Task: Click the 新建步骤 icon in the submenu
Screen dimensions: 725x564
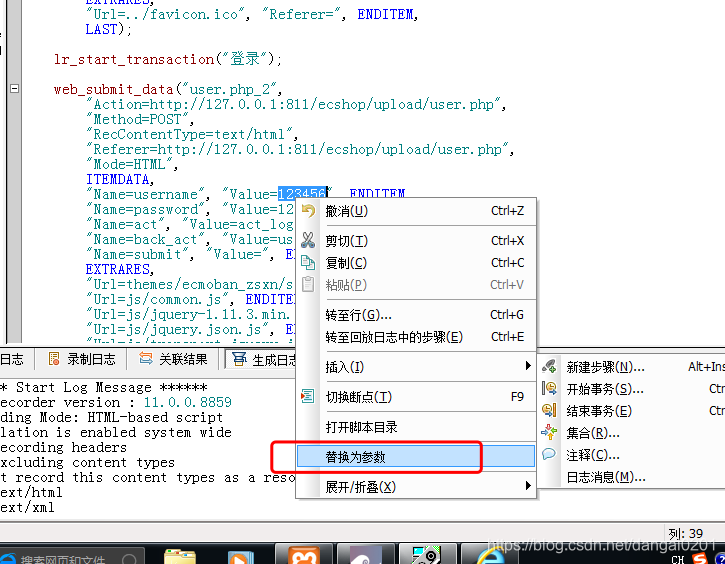Action: coord(549,367)
